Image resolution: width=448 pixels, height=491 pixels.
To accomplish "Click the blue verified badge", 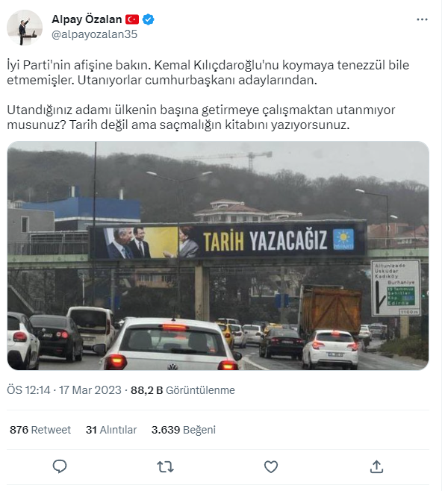I will pyautogui.click(x=148, y=19).
